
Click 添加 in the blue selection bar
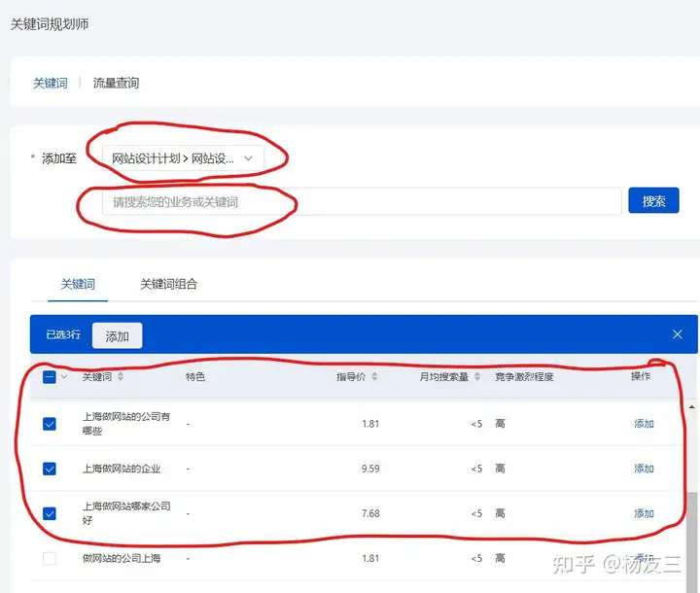click(118, 335)
